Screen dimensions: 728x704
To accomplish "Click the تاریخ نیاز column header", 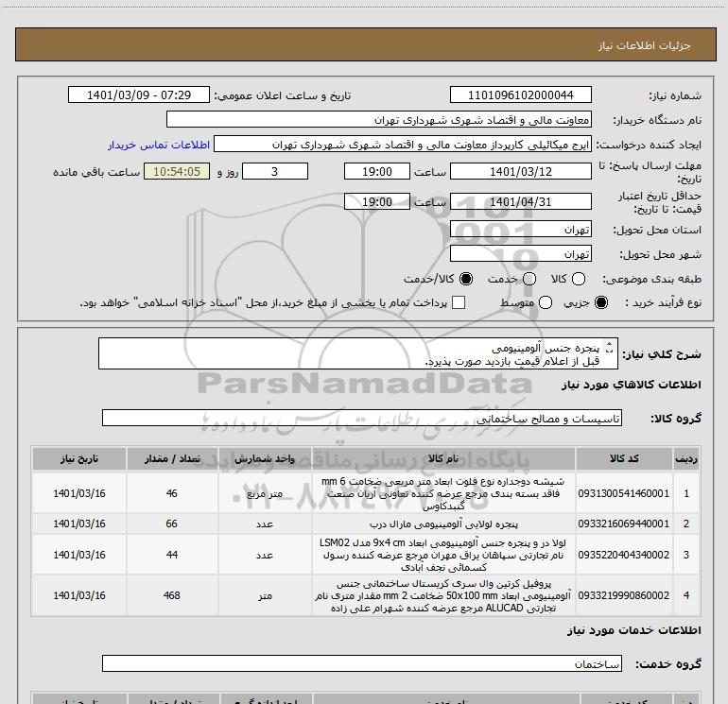I will [78, 458].
